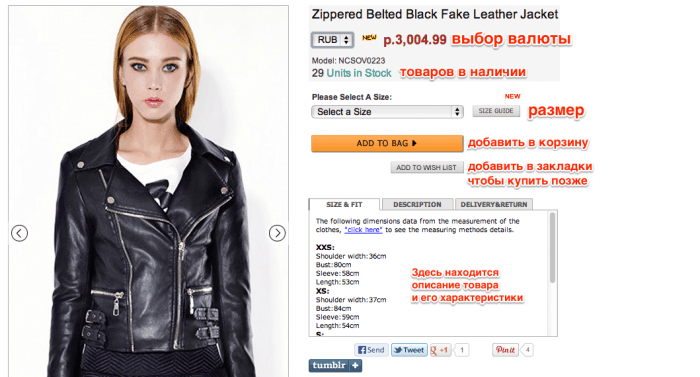Image resolution: width=700 pixels, height=377 pixels.
Task: Share on tumblr with plus button
Action: pyautogui.click(x=335, y=365)
